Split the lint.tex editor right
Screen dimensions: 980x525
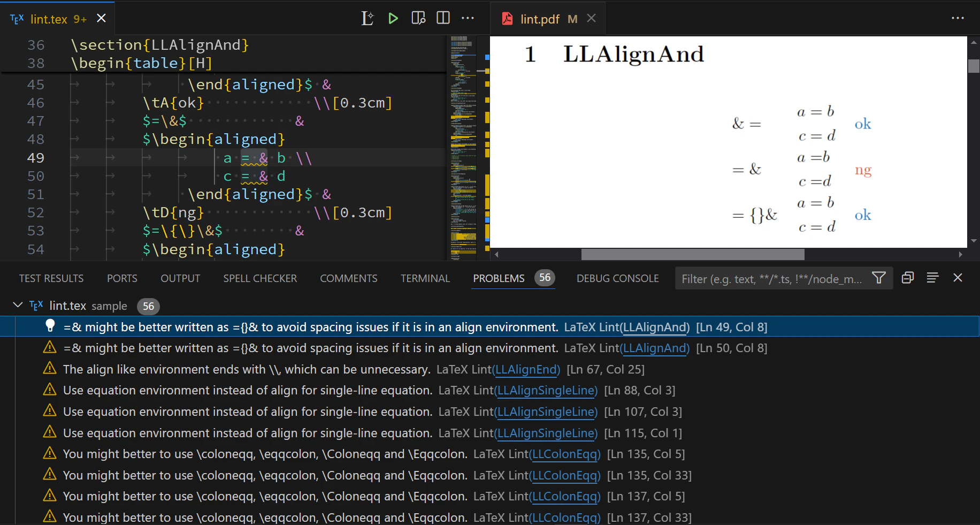[x=443, y=18]
